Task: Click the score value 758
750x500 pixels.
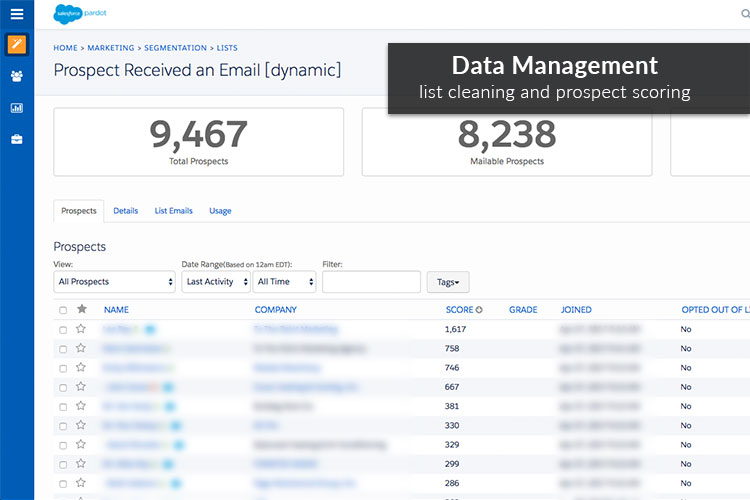Action: [452, 348]
